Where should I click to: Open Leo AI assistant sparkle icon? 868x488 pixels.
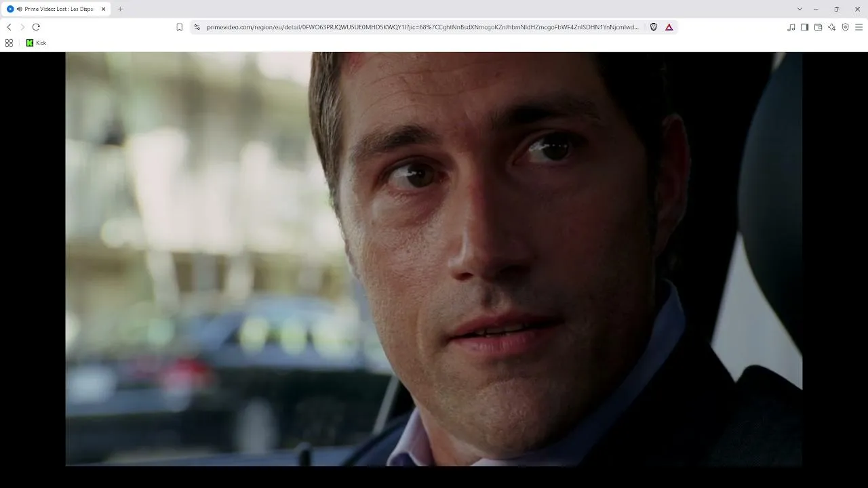point(832,27)
